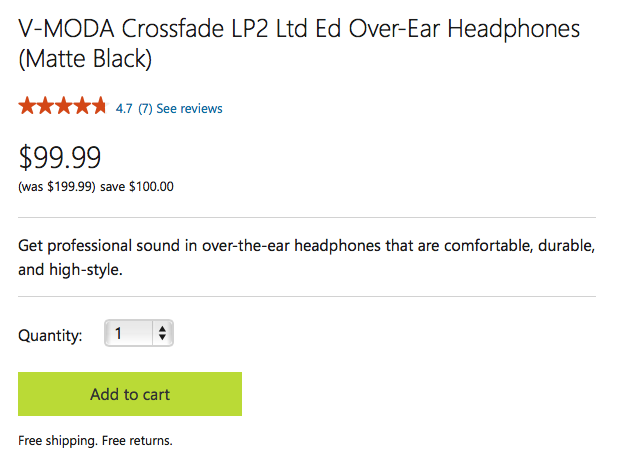This screenshot has height=457, width=621.
Task: Click the fourth orange rating star
Action: point(82,106)
